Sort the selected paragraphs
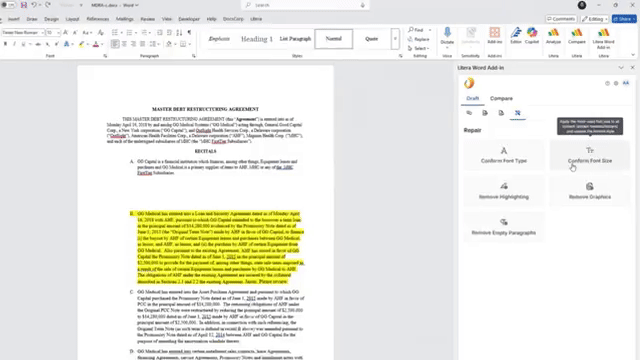Image resolution: width=640 pixels, height=360 pixels. (179, 32)
